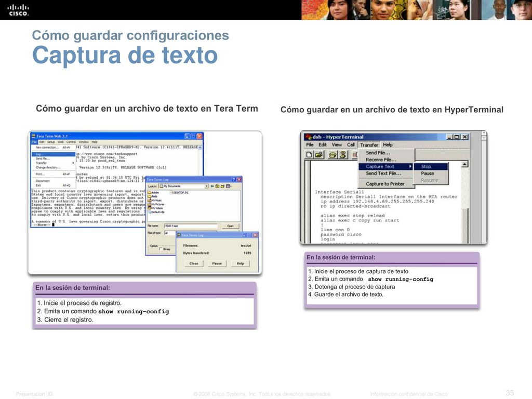Click the 'Captura de texto' slide title

pos(125,55)
